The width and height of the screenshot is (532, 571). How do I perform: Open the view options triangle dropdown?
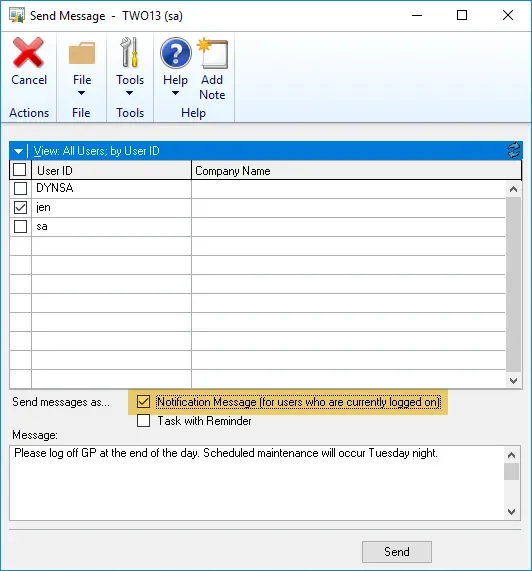coord(18,151)
